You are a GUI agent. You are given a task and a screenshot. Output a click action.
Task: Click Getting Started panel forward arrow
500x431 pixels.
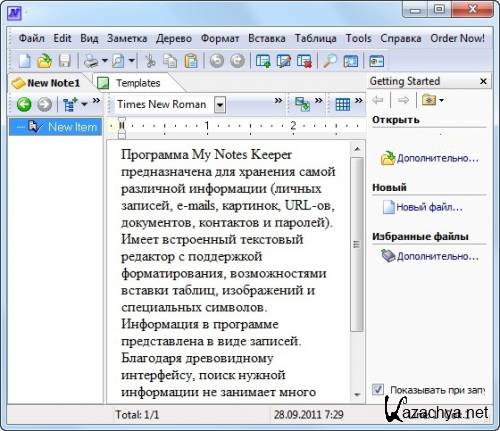point(403,100)
